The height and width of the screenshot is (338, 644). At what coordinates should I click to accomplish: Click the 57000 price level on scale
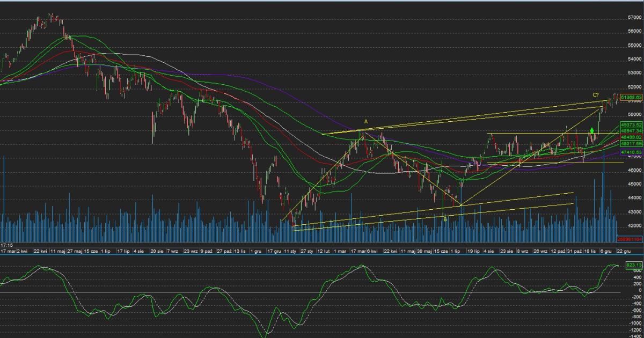tap(634, 18)
